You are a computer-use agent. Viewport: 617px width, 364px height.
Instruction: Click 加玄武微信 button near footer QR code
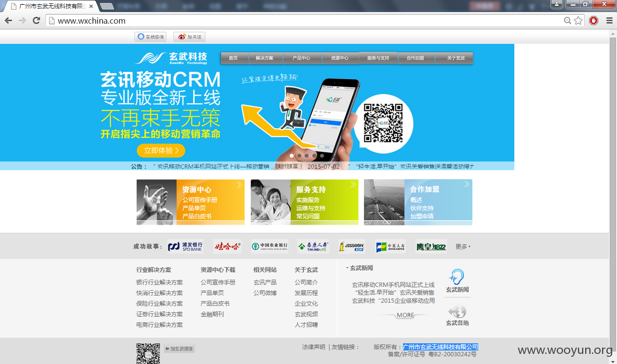coord(179,349)
